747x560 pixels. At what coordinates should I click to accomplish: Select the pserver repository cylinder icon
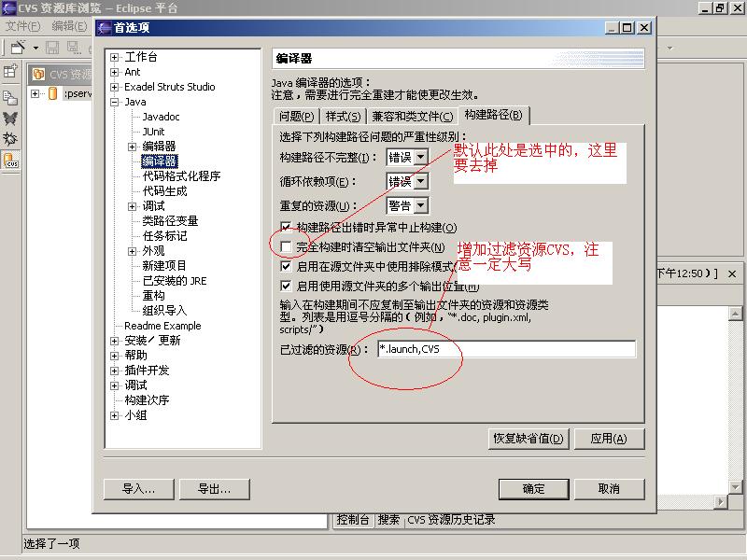[53, 93]
